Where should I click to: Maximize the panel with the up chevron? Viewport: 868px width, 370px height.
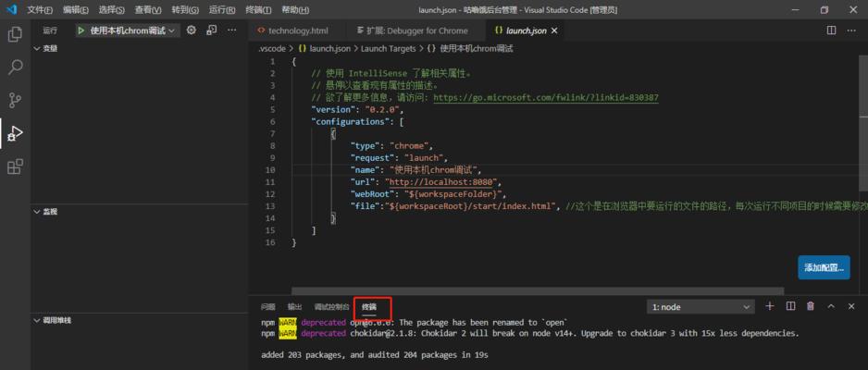point(831,306)
